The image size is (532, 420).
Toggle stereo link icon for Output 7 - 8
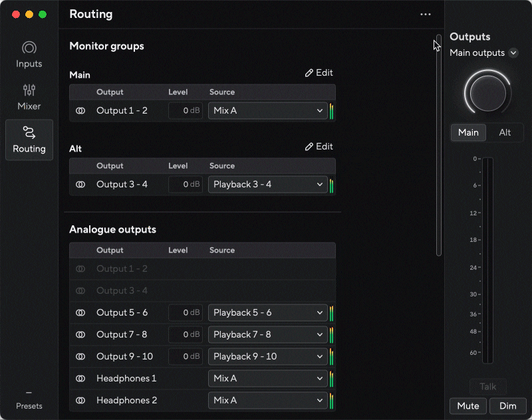(80, 334)
